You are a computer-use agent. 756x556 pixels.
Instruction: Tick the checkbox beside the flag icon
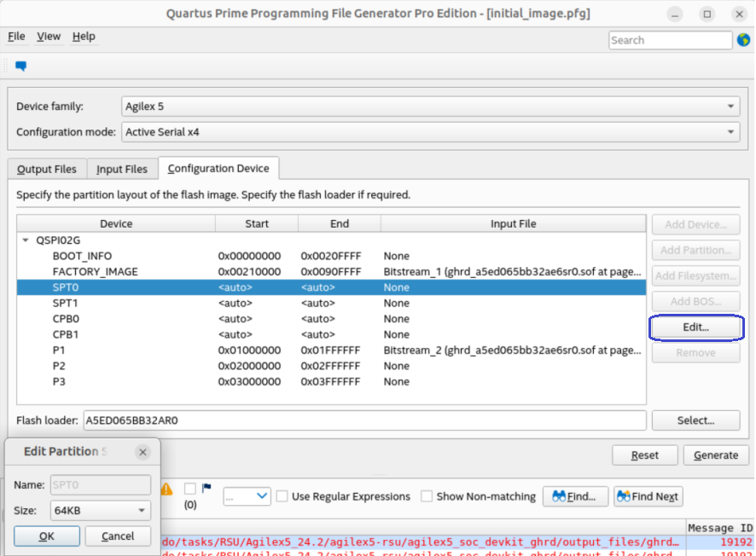coord(190,489)
